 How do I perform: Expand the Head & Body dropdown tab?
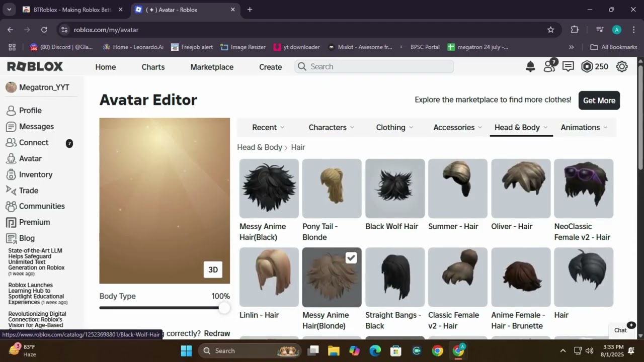coord(521,127)
